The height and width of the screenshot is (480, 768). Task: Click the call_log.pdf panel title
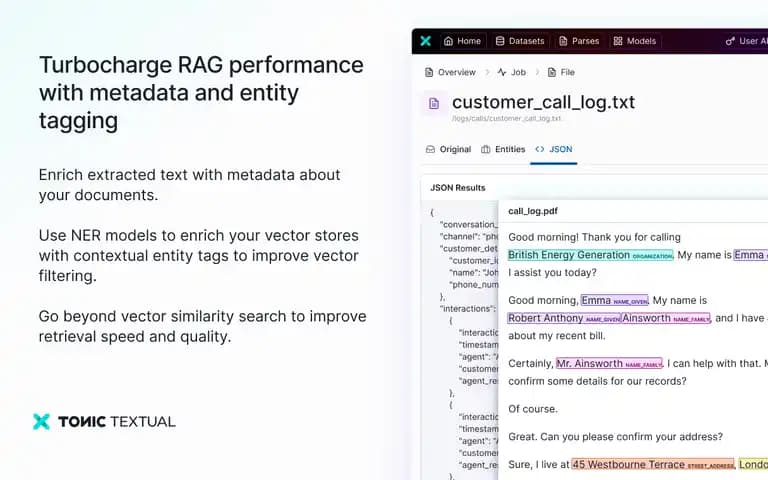533,211
